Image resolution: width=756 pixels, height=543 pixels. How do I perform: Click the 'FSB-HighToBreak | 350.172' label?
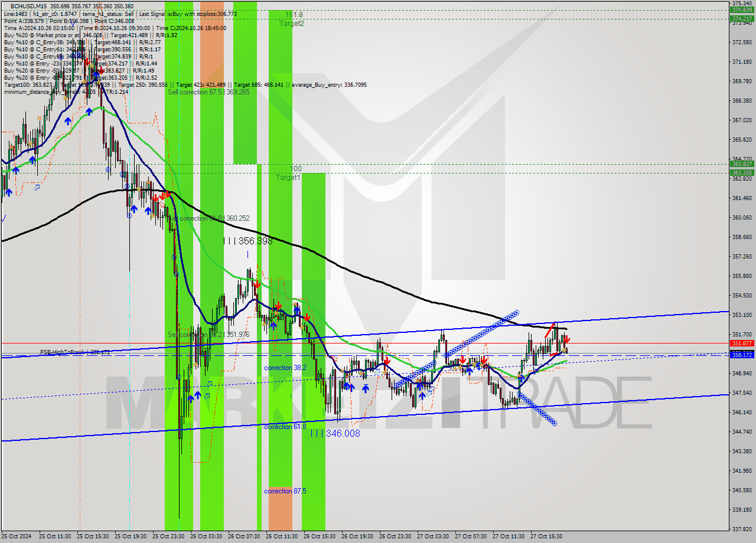pyautogui.click(x=75, y=352)
